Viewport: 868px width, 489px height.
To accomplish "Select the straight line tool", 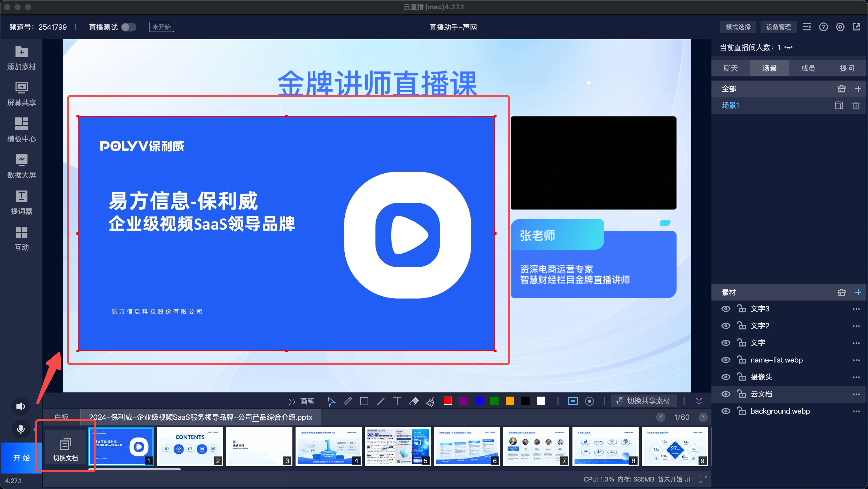I will (381, 401).
